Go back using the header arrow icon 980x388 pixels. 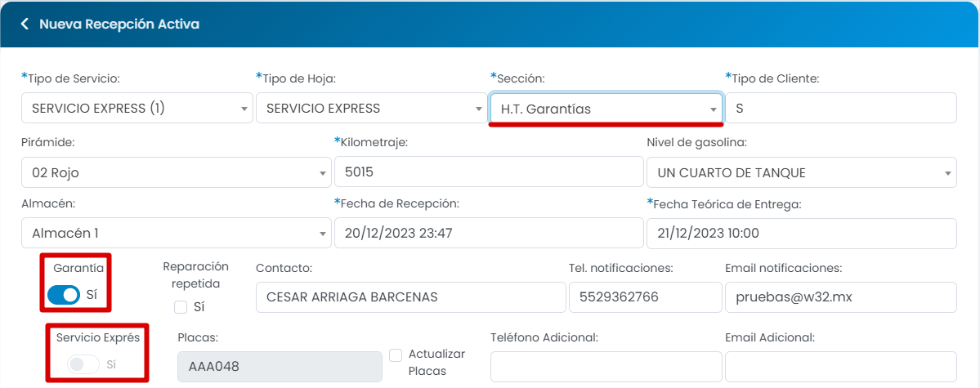(25, 25)
